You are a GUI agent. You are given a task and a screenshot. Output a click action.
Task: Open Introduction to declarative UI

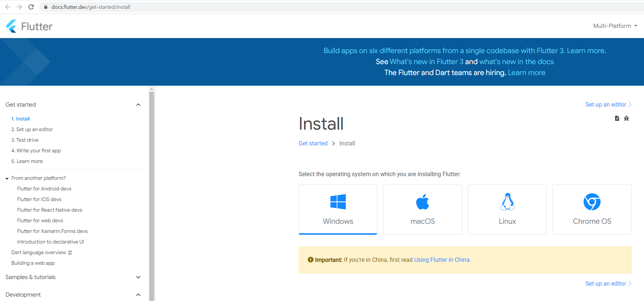(x=50, y=242)
